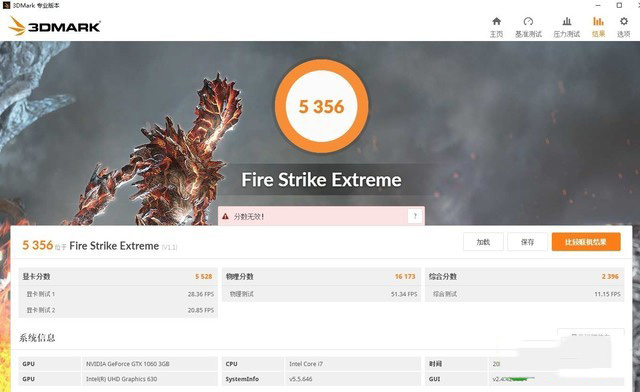The image size is (640, 392).
Task: Open the question mark help for invalid score
Action: click(x=415, y=216)
